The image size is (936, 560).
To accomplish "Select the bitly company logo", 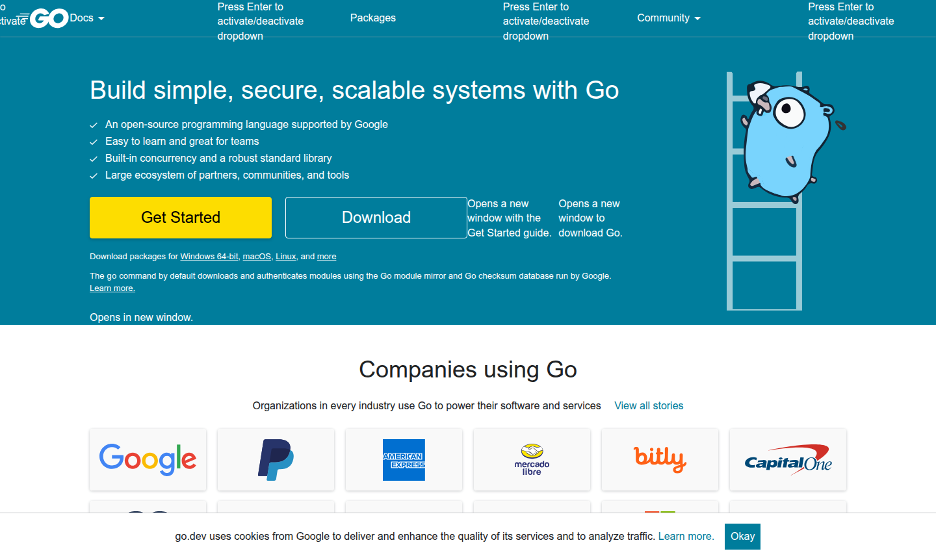I will [660, 459].
